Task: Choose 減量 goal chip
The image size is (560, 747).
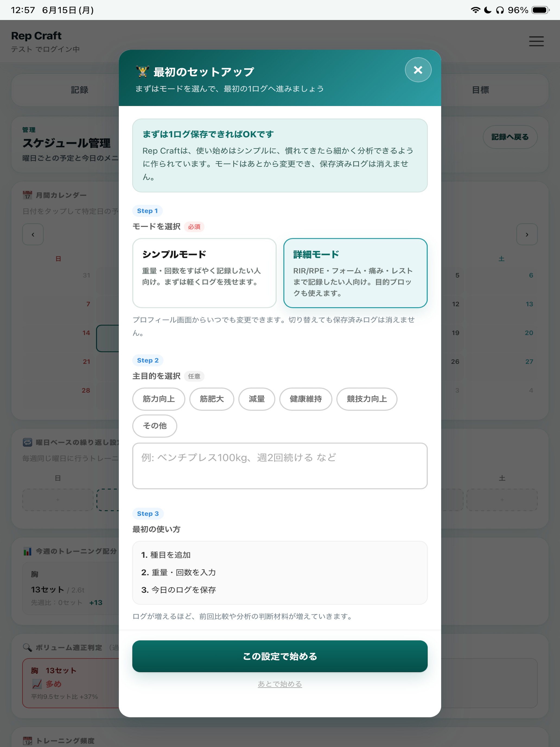Action: 257,399
